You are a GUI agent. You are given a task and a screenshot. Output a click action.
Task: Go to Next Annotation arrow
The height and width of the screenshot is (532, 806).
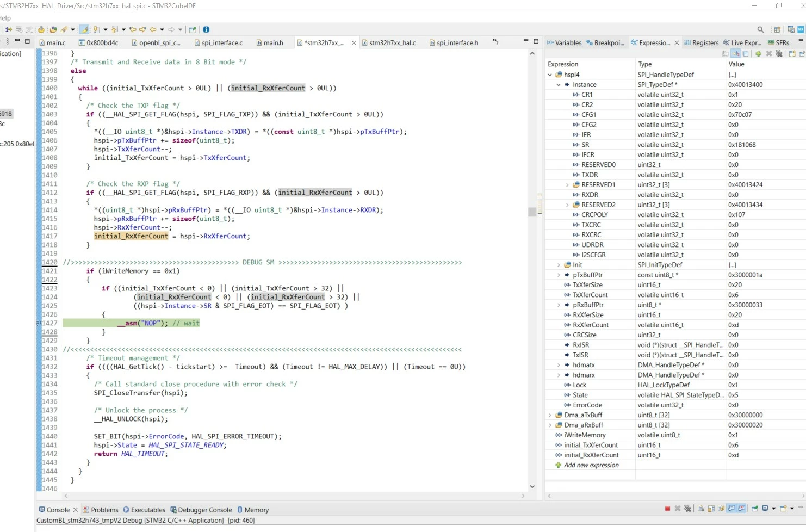[96, 29]
